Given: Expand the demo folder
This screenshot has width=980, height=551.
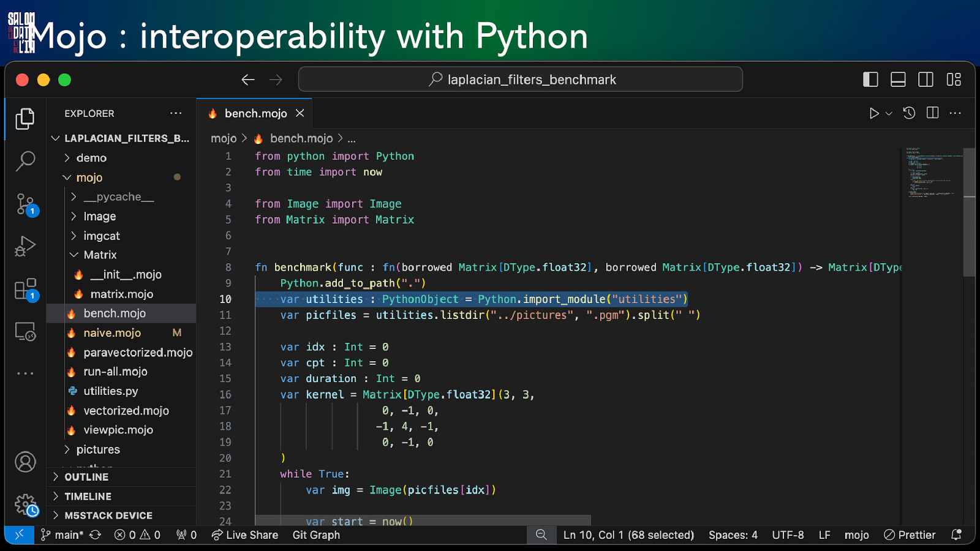Looking at the screenshot, I should (x=121, y=158).
